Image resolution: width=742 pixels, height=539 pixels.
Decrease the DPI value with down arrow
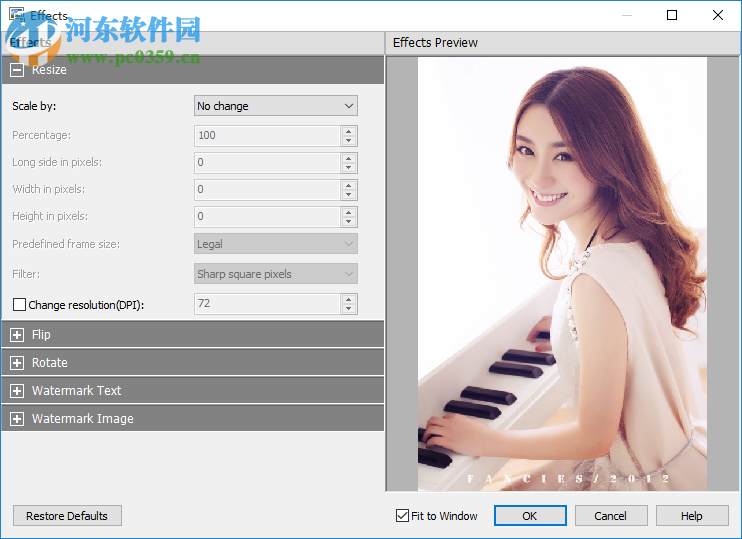(x=349, y=309)
